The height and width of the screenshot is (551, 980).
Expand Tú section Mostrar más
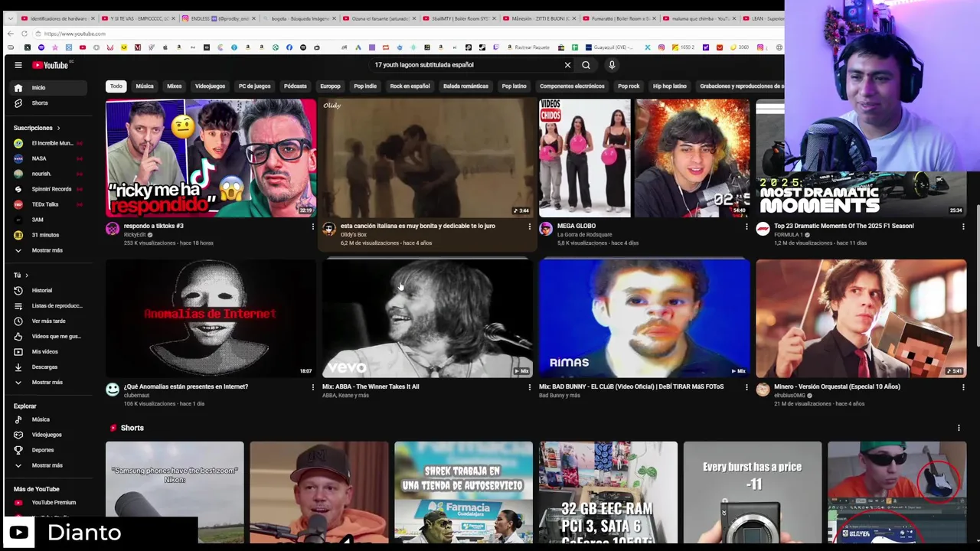48,383
